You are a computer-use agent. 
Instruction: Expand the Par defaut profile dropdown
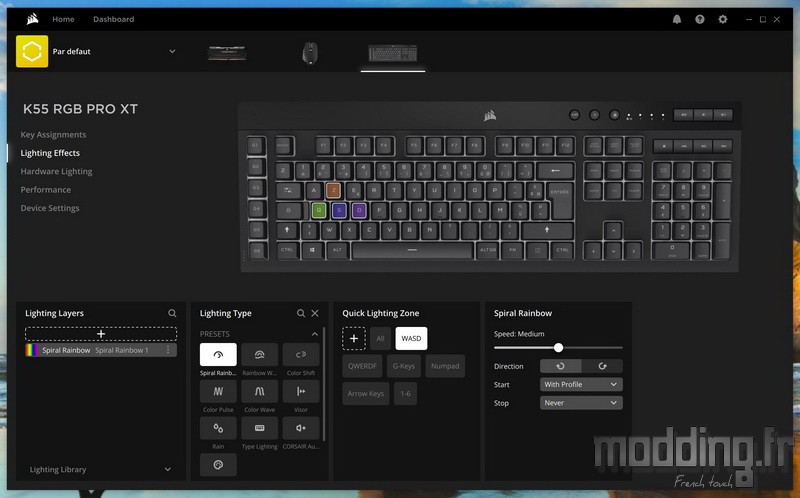tap(172, 52)
